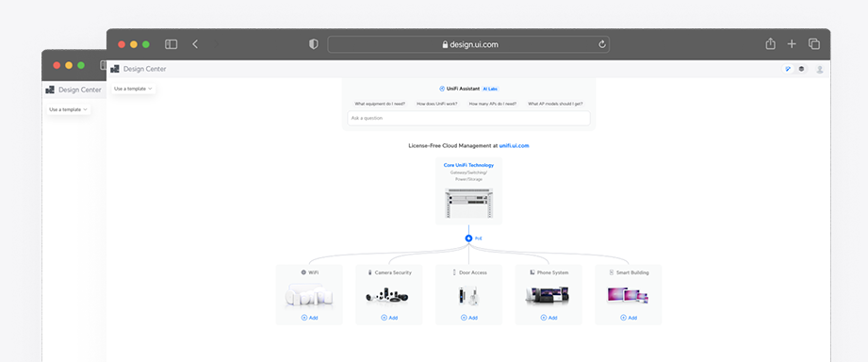The width and height of the screenshot is (868, 362).
Task: Click the UniFi Assistant logo icon
Action: pyautogui.click(x=442, y=89)
